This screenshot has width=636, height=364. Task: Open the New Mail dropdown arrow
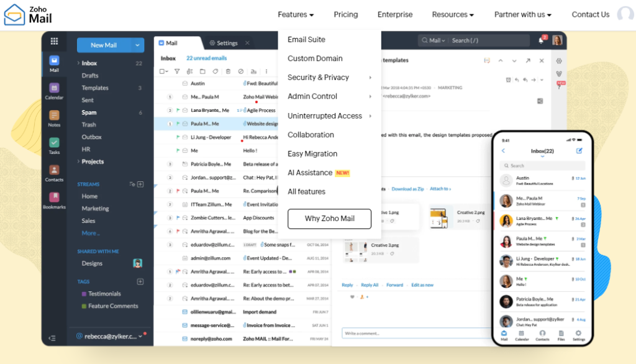(x=137, y=45)
